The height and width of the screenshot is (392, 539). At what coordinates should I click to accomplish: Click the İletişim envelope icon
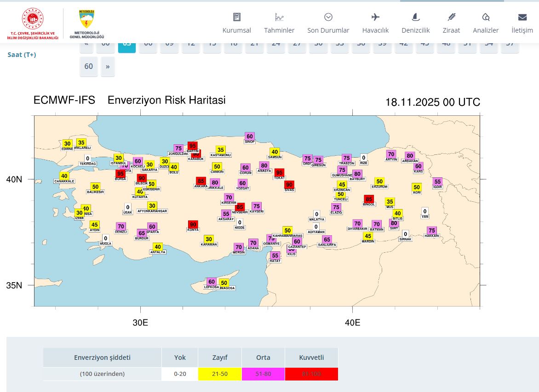tap(522, 17)
